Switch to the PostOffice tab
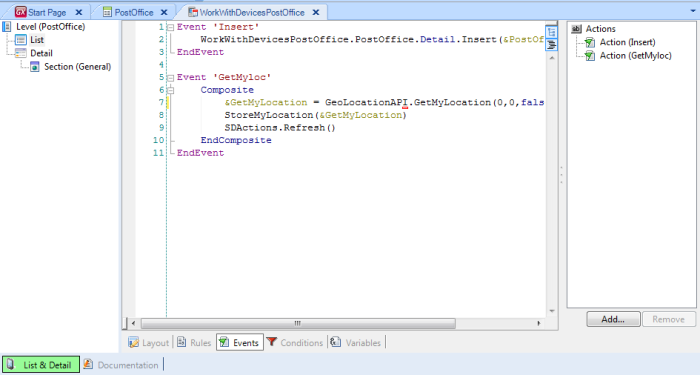 [133, 12]
